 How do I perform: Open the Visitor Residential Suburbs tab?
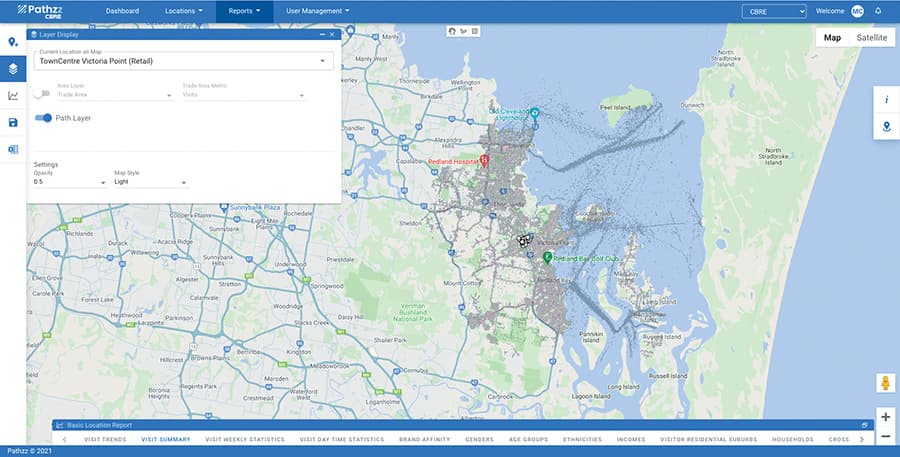pos(708,439)
